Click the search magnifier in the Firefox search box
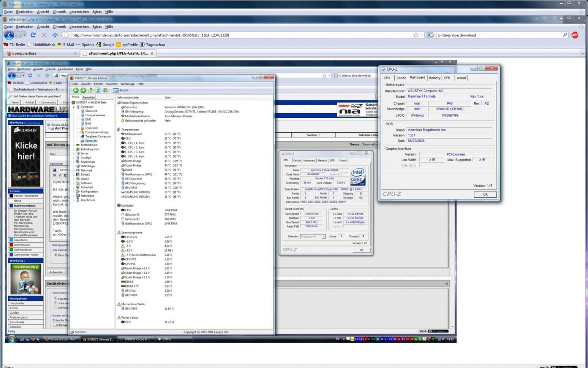588x368 pixels. (565, 35)
